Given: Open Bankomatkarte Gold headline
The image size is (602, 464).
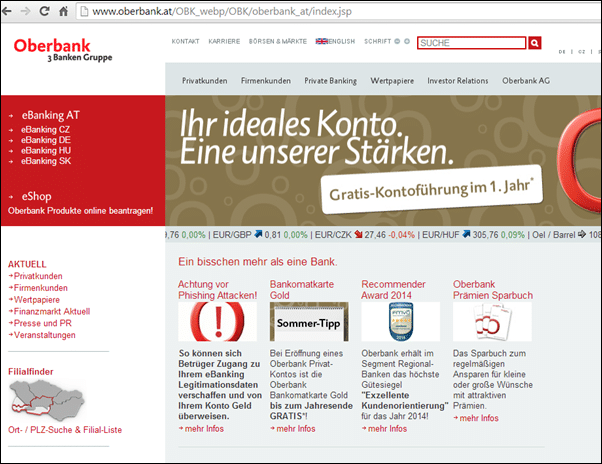Looking at the screenshot, I should click(302, 290).
